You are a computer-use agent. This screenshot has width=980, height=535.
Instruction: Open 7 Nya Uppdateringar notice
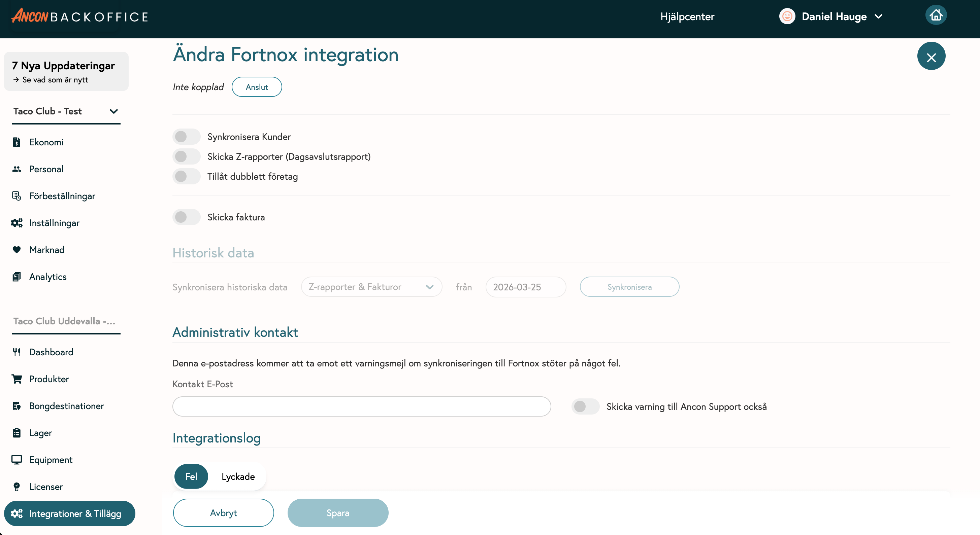click(x=66, y=71)
